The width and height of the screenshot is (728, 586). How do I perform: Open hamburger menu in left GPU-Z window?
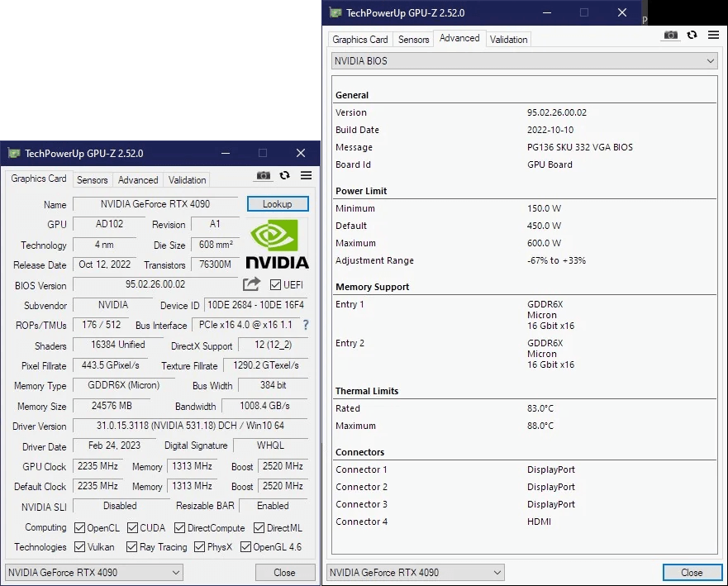[x=306, y=175]
